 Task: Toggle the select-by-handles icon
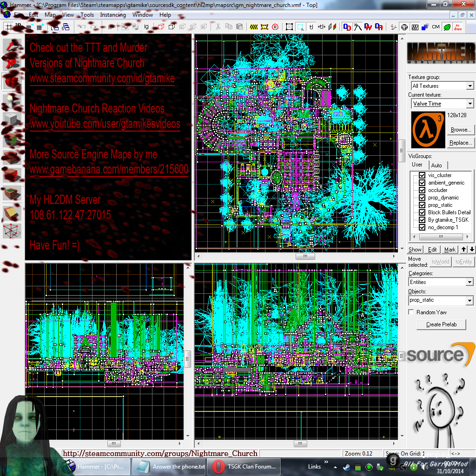click(x=290, y=27)
